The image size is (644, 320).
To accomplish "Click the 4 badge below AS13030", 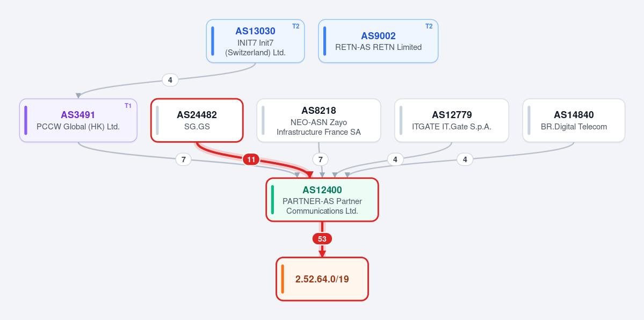I will click(x=170, y=80).
